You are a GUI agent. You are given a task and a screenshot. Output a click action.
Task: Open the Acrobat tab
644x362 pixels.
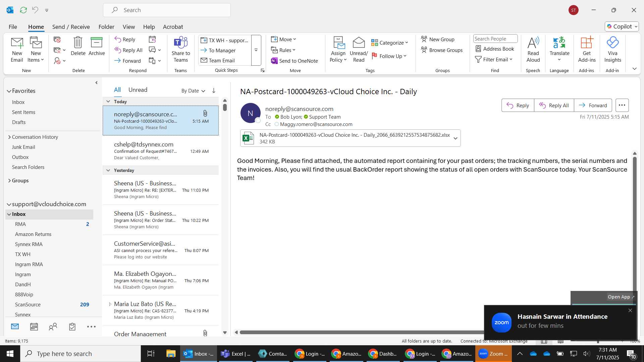(173, 27)
